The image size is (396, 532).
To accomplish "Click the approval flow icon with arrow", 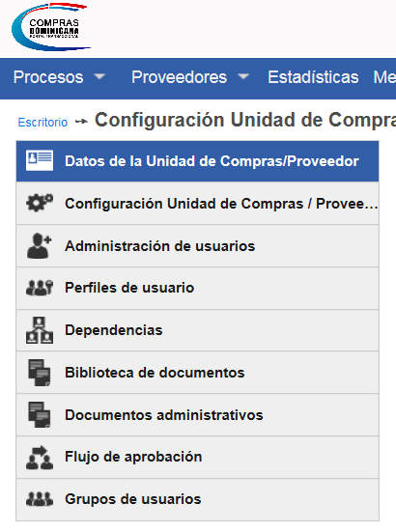I will tap(40, 457).
